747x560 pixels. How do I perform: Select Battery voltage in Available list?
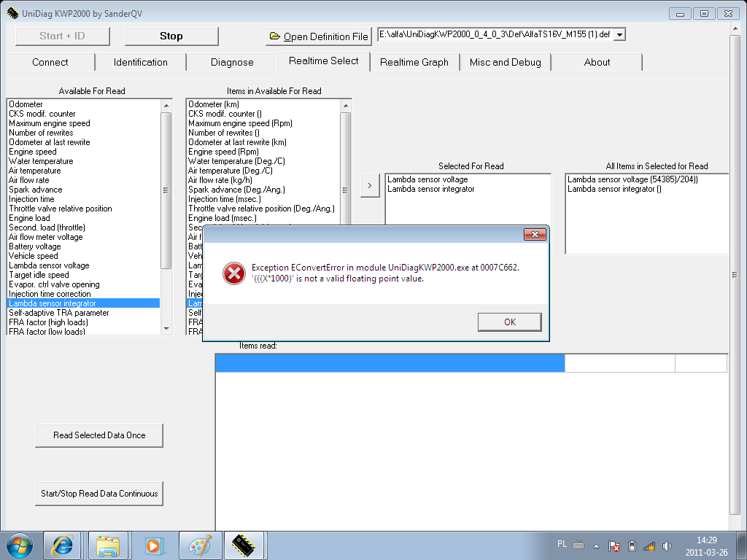pos(84,246)
